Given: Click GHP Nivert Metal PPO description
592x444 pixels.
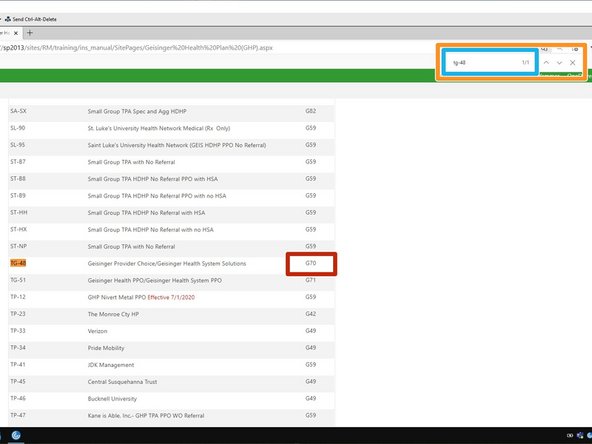Looking at the screenshot, I should coord(117,298).
